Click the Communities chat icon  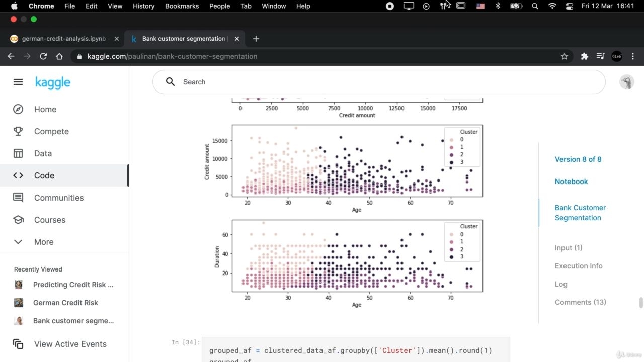click(18, 198)
